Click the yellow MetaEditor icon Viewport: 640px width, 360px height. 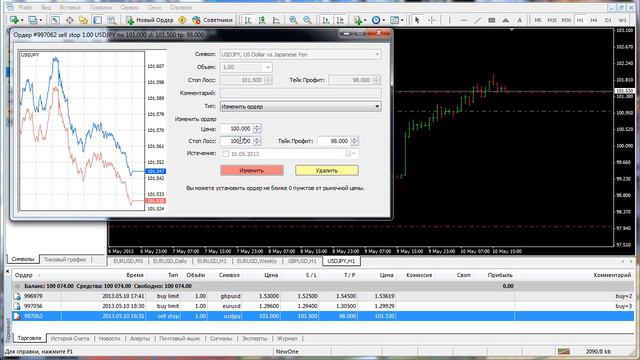click(182, 20)
